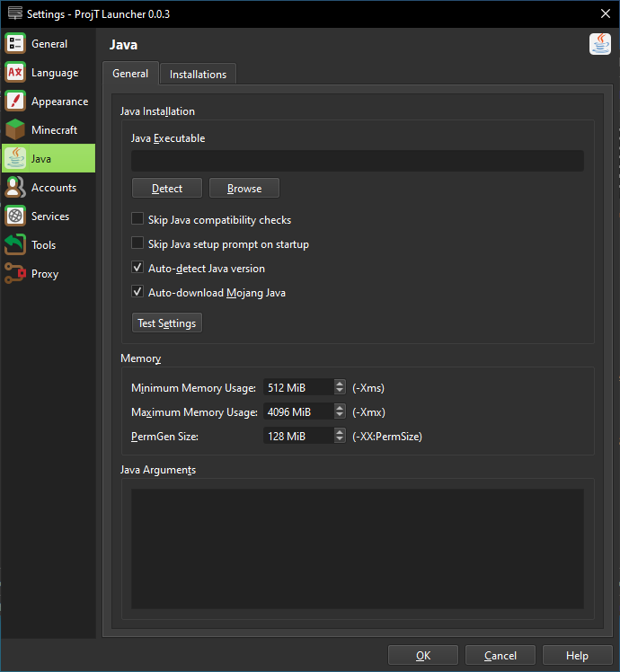The height and width of the screenshot is (672, 620).
Task: Switch to the General tab
Action: coord(130,74)
